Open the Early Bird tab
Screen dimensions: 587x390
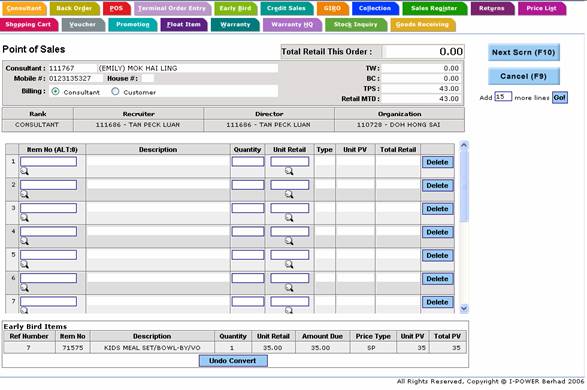(x=235, y=8)
